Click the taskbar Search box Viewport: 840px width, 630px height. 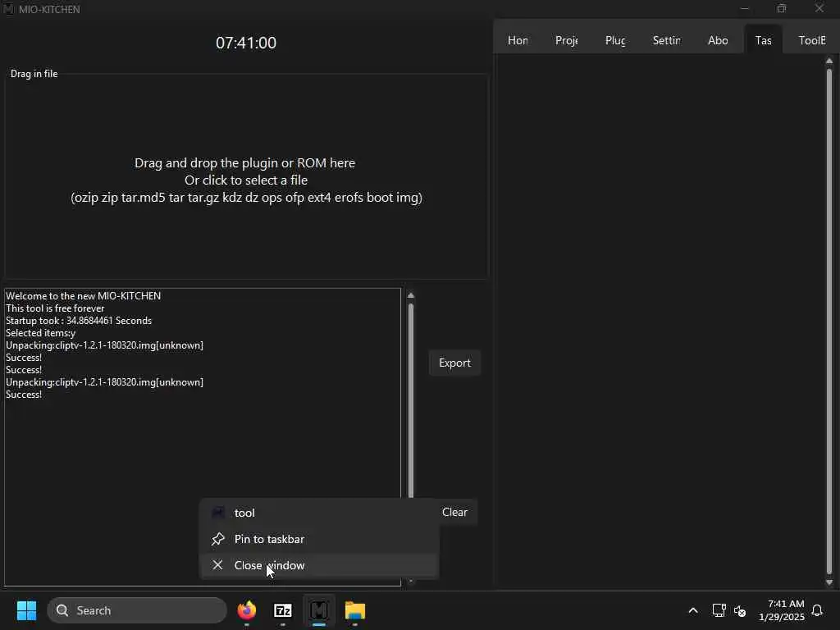click(137, 610)
